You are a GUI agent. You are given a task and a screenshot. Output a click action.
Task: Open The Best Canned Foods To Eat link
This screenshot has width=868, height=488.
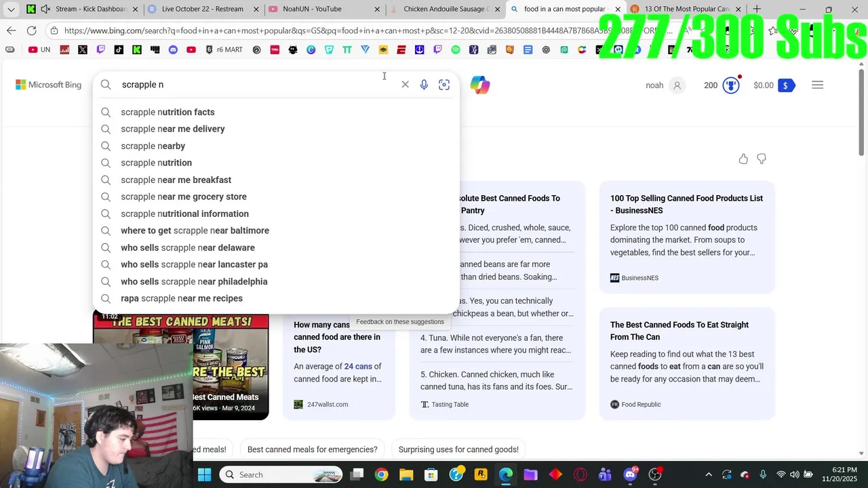[x=679, y=331]
